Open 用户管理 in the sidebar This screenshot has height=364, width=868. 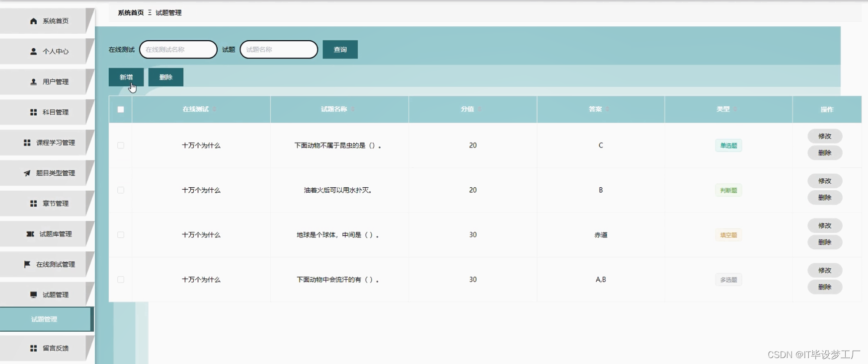click(46, 82)
